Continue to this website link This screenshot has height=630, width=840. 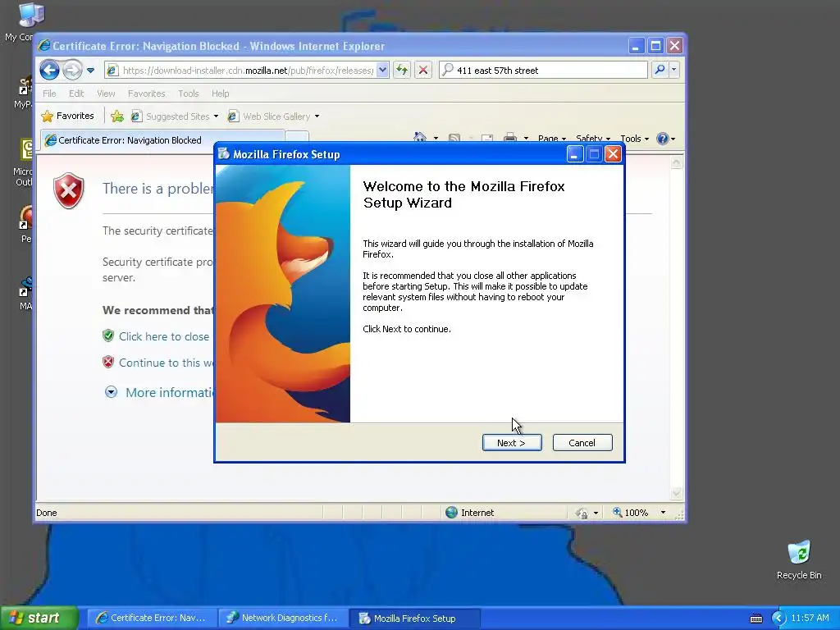[166, 363]
